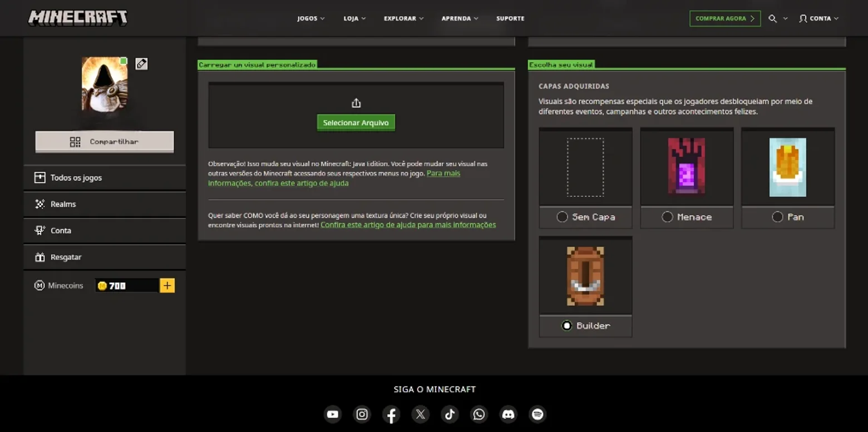Open Minecraft's WhatsApp channel
Image resolution: width=868 pixels, height=432 pixels.
[479, 414]
